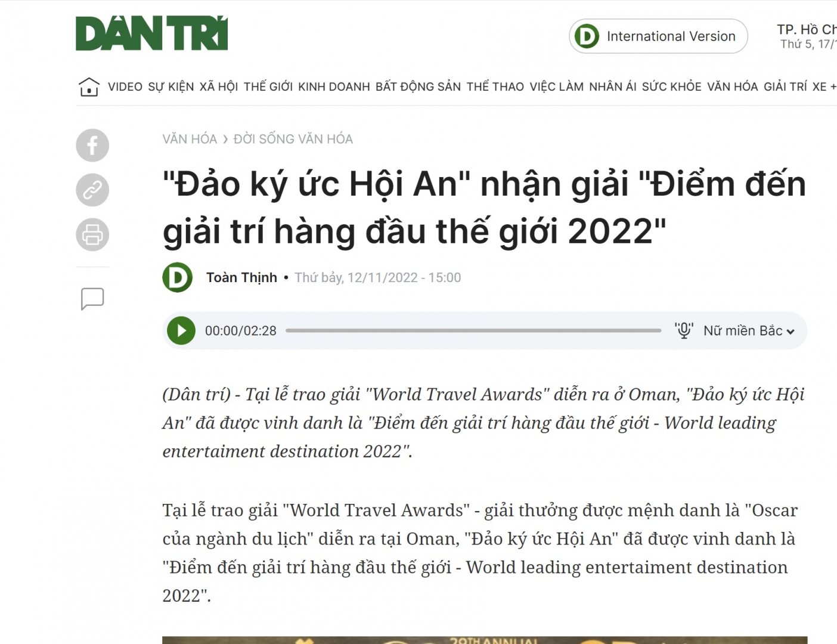Click ĐỜI SỐNG VĂN HÓA breadcrumb
Image resolution: width=837 pixels, height=644 pixels.
point(293,139)
